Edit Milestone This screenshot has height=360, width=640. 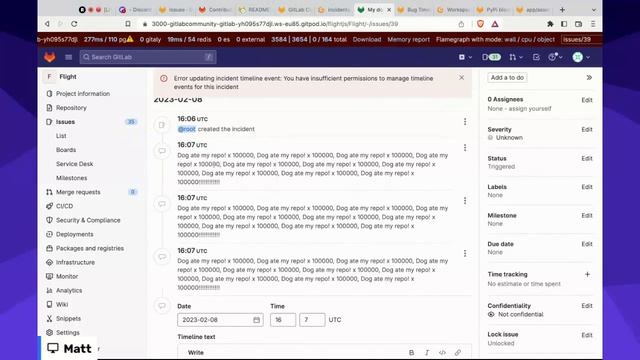587,216
